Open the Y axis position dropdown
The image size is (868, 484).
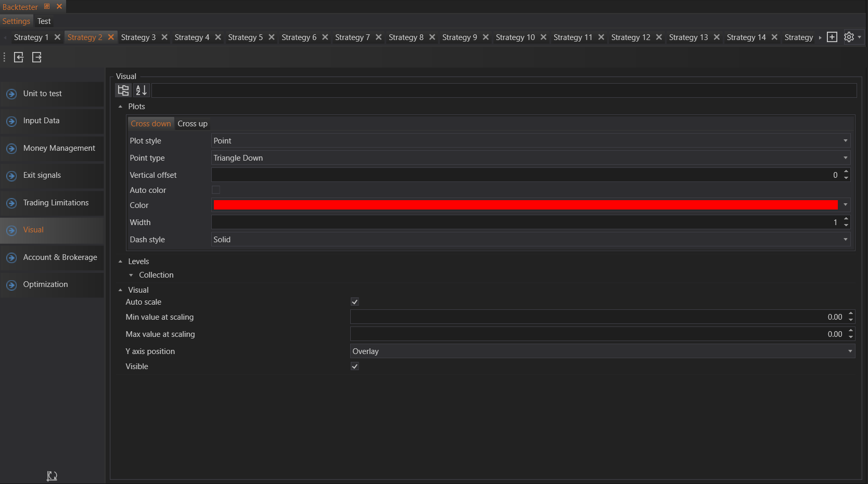[x=602, y=351]
